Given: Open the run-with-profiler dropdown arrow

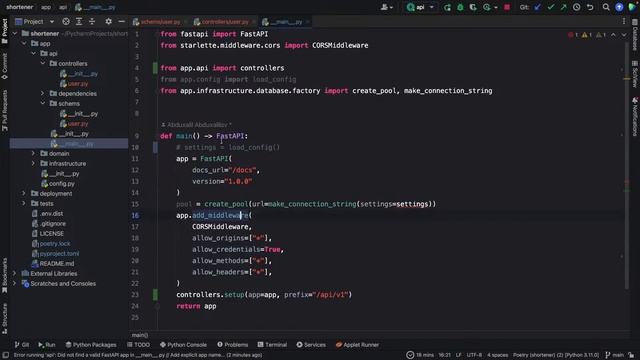Looking at the screenshot, I should click(496, 7).
